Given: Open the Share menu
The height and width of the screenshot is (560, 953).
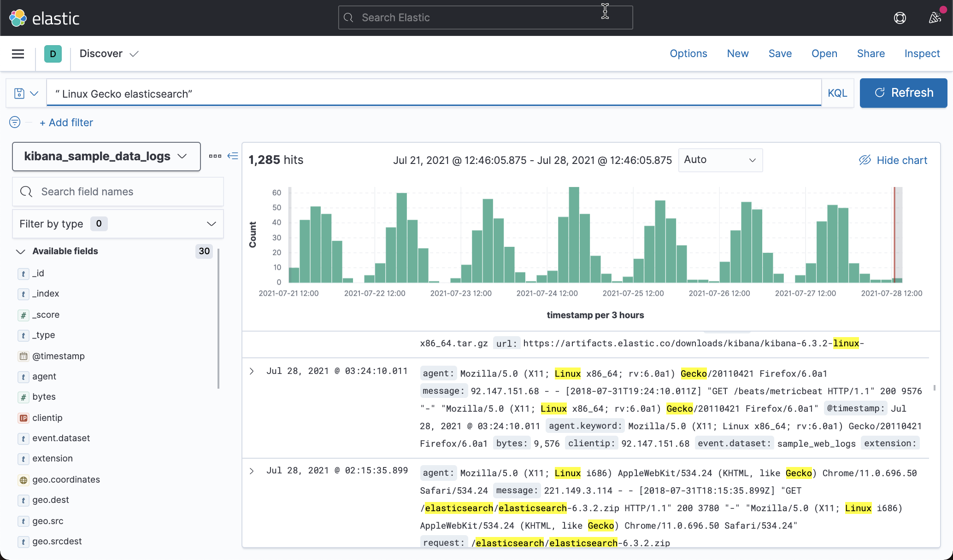Looking at the screenshot, I should click(x=870, y=53).
